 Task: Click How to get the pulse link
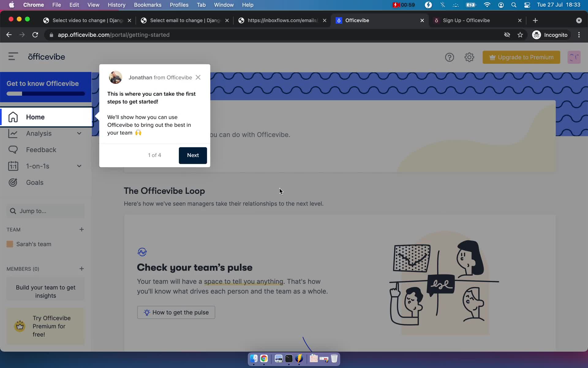click(176, 312)
